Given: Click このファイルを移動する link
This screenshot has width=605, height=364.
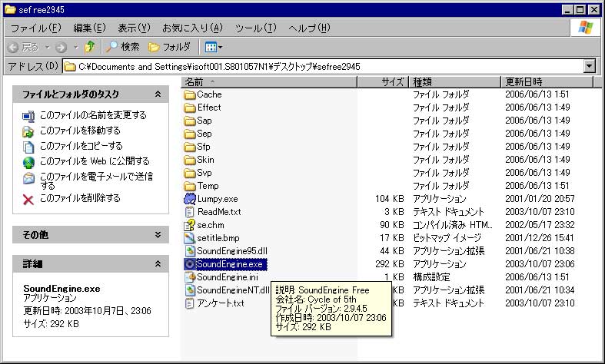Looking at the screenshot, I should (80, 131).
